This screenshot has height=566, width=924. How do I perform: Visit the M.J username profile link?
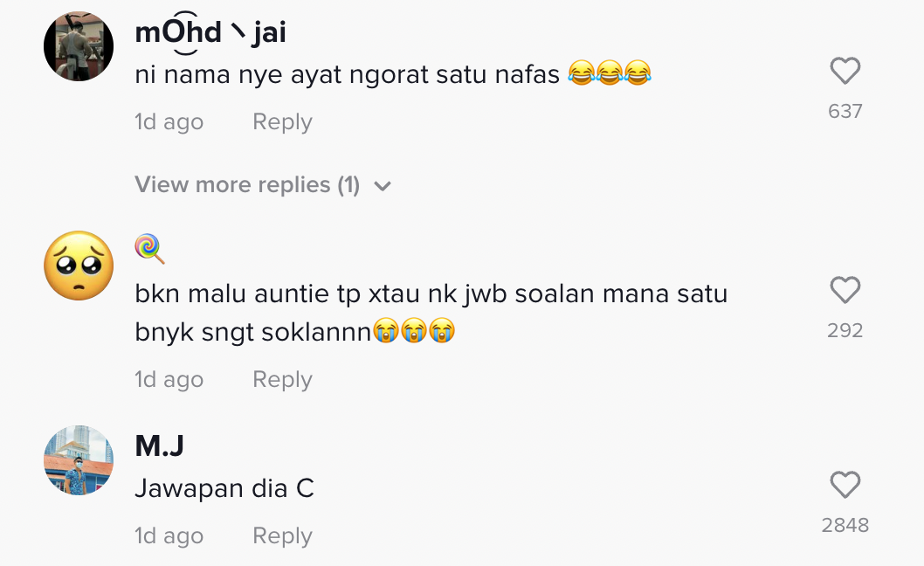coord(160,446)
